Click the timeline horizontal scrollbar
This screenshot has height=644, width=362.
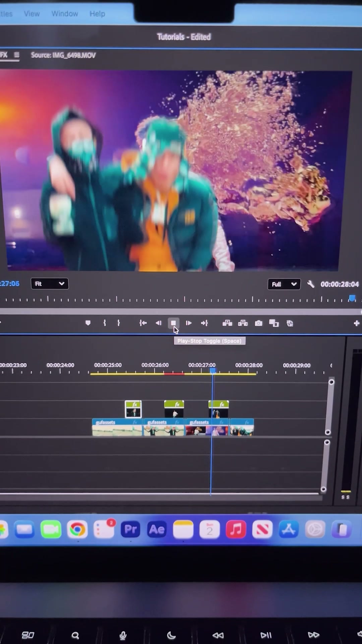pos(159,494)
